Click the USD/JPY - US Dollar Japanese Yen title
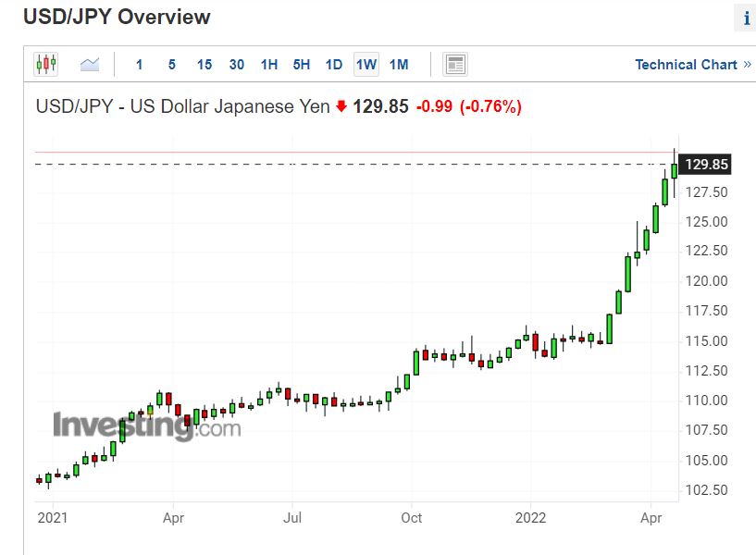 coord(182,106)
